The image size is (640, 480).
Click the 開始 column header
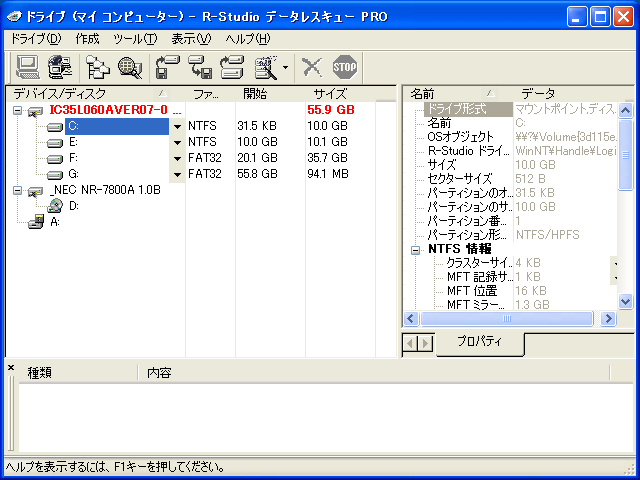pyautogui.click(x=271, y=93)
